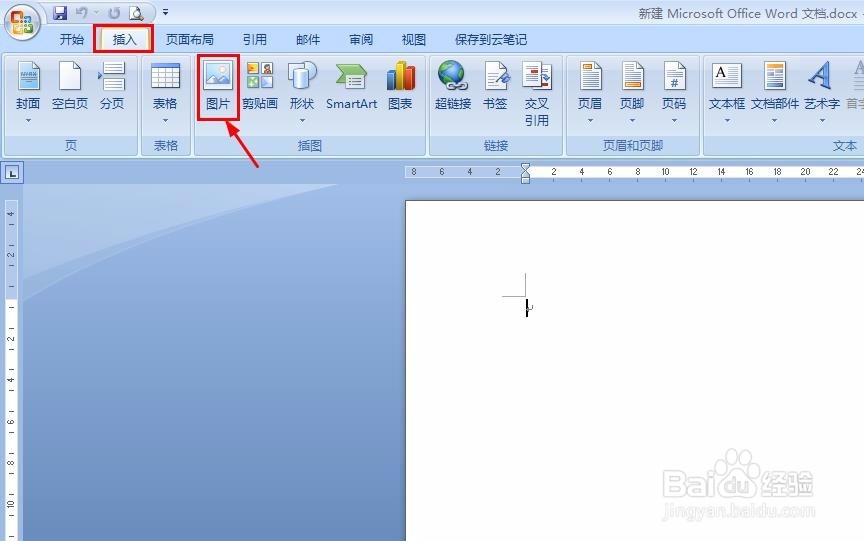The image size is (864, 541).
Task: Open the 开始 tab
Action: coord(72,40)
